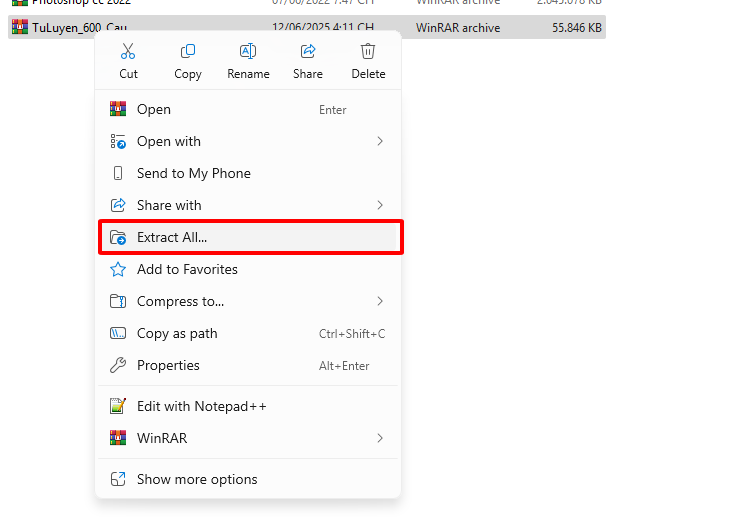Click the Share icon at menu top
The height and width of the screenshot is (532, 752).
(308, 51)
